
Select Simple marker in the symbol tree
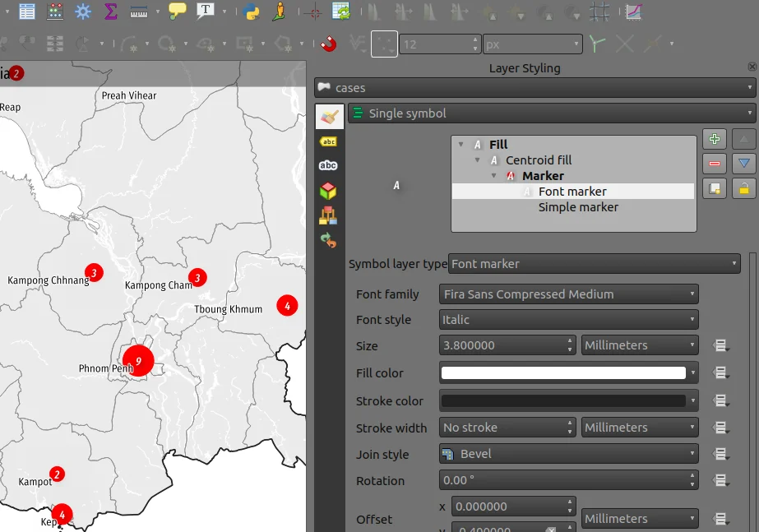click(x=578, y=207)
